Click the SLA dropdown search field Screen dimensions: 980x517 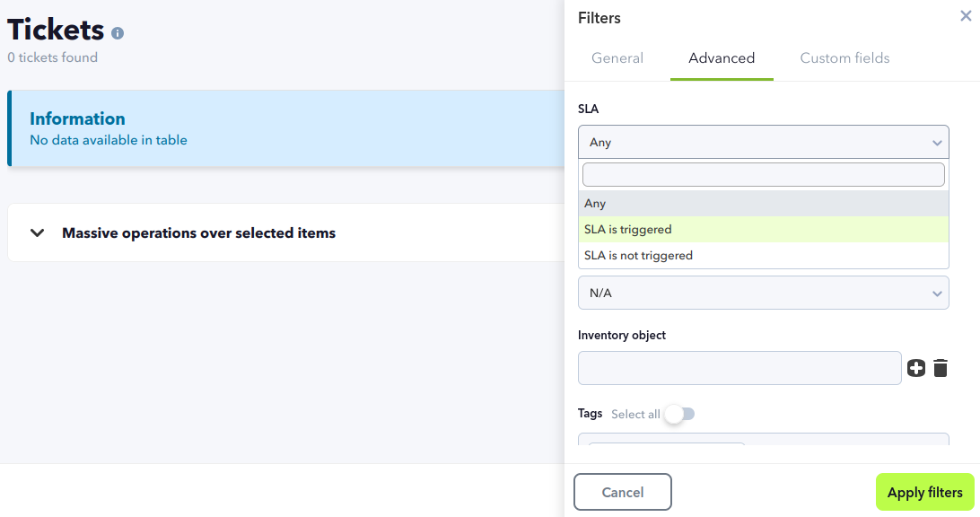coord(763,174)
